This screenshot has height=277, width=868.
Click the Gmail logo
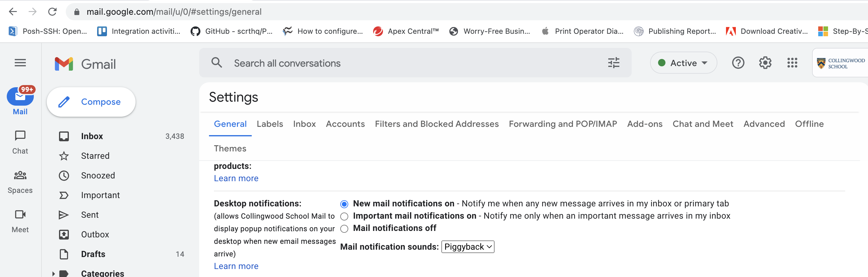pyautogui.click(x=85, y=64)
